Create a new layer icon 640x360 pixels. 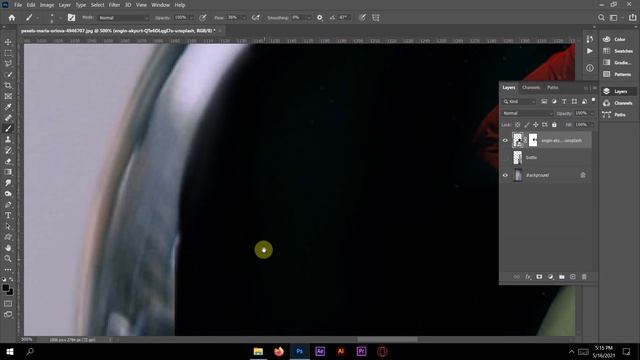[573, 277]
